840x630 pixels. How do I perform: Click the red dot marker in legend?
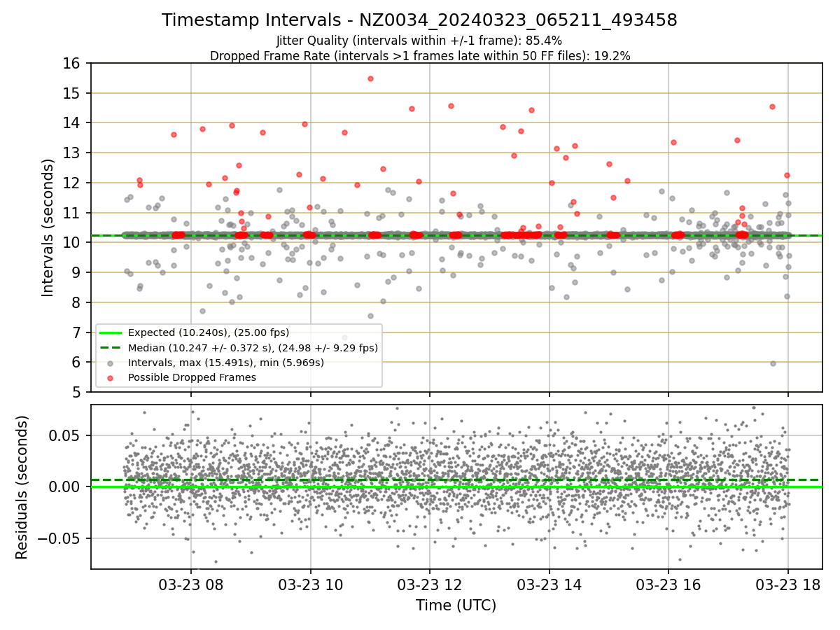(111, 378)
